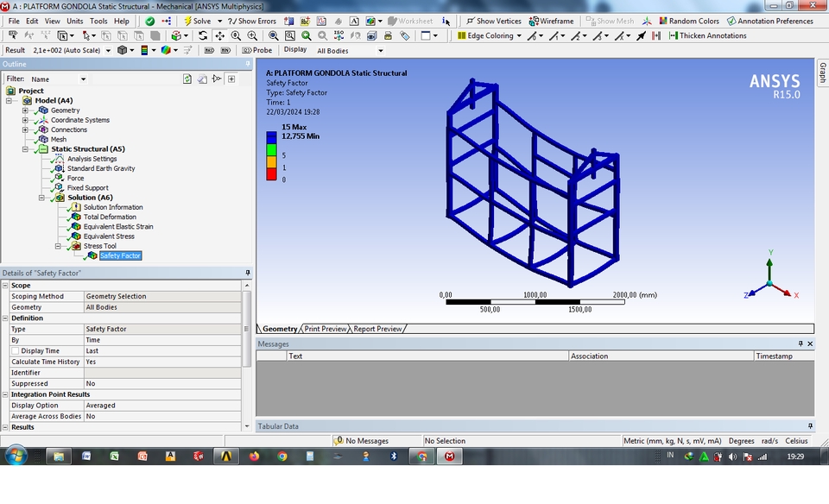Click the red band on safety factor legend
The image size is (829, 504).
click(269, 173)
